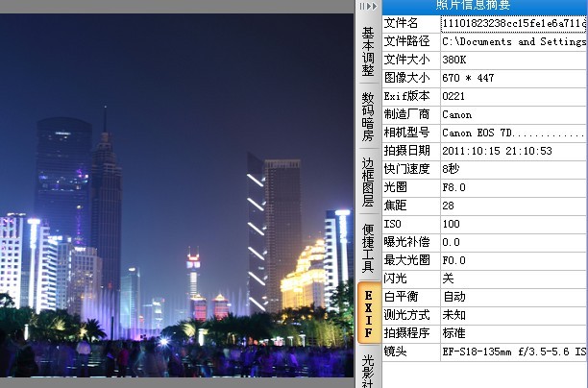Click the 光圈 label cell

[411, 187]
